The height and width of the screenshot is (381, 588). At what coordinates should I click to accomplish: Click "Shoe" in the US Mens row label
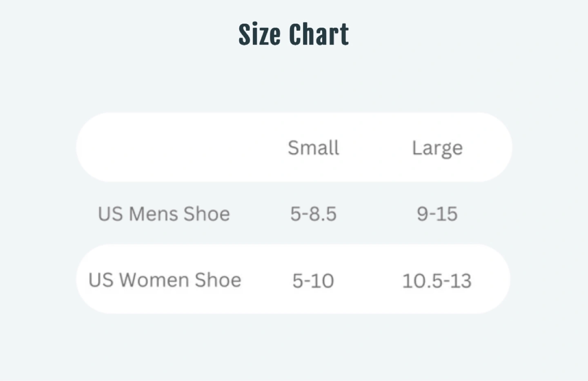(x=207, y=214)
